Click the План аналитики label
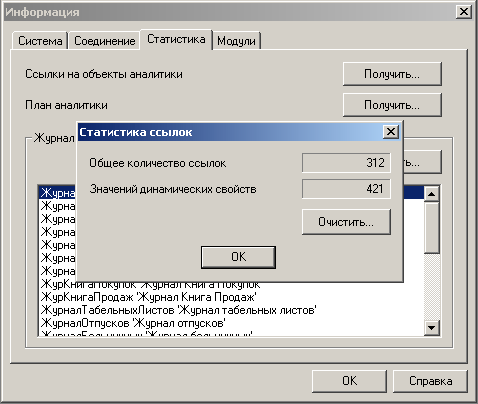 (66, 105)
